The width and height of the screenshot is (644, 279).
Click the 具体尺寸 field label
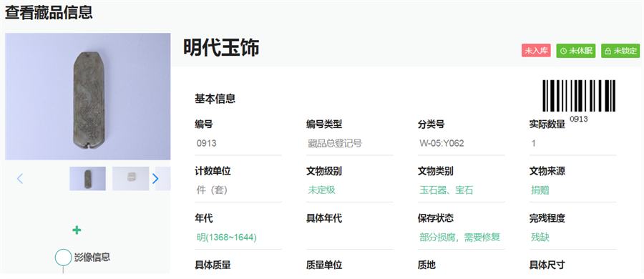[547, 265]
